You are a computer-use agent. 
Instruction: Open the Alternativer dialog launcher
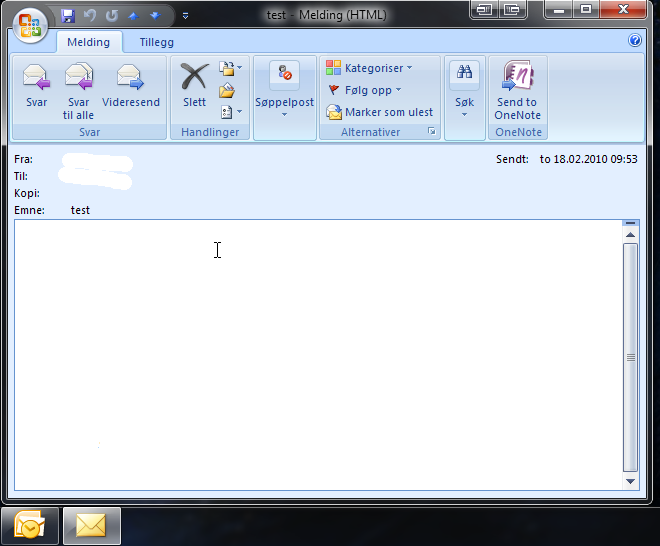pos(432,132)
